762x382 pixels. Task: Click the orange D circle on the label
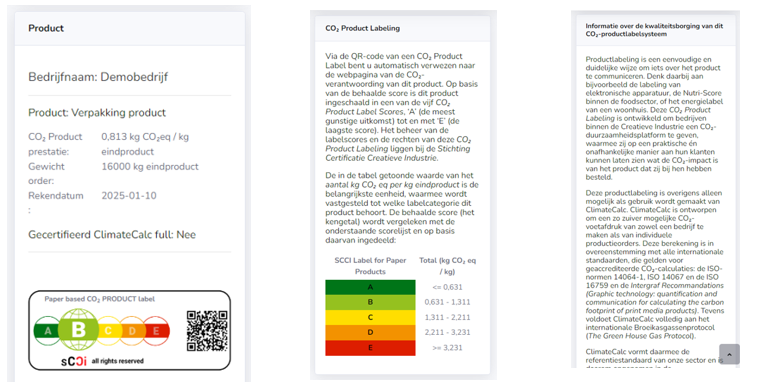click(x=132, y=330)
